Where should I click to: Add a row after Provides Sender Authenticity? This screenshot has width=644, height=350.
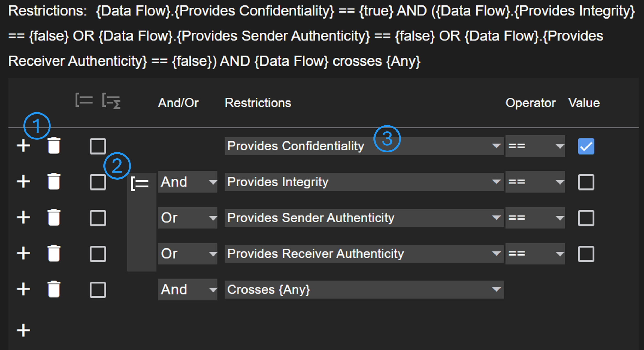24,218
